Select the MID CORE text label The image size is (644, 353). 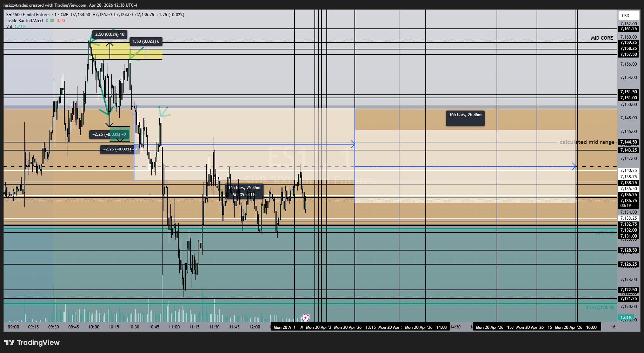coord(602,38)
